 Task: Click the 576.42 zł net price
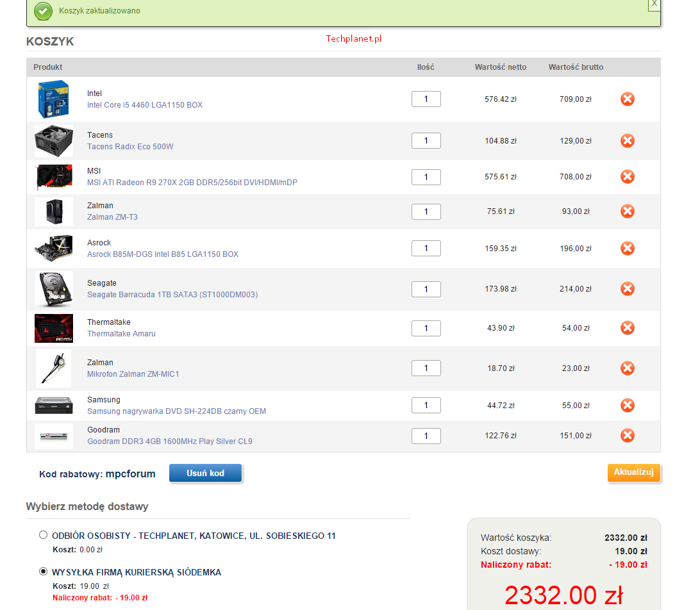click(x=501, y=99)
